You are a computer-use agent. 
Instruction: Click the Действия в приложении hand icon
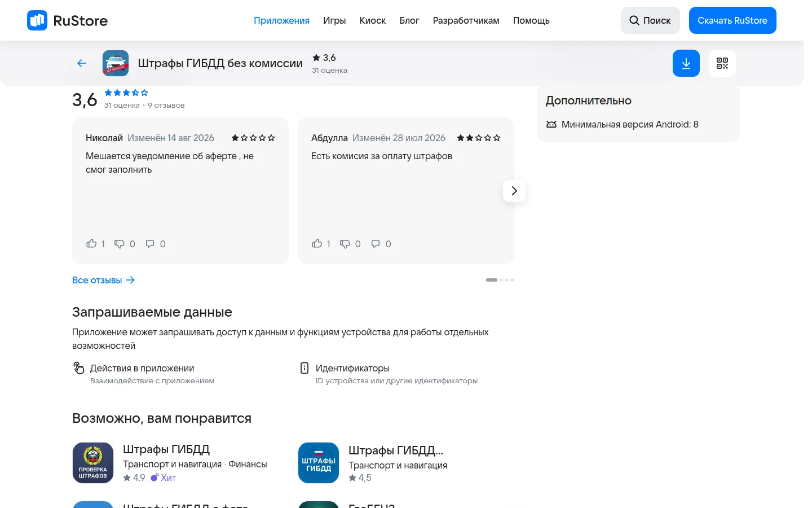[79, 368]
